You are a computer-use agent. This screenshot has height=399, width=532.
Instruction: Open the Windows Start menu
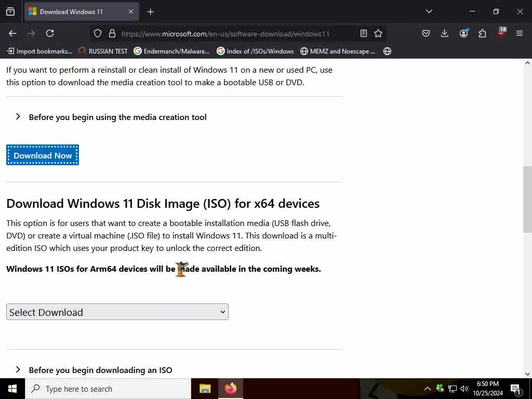[x=12, y=389]
